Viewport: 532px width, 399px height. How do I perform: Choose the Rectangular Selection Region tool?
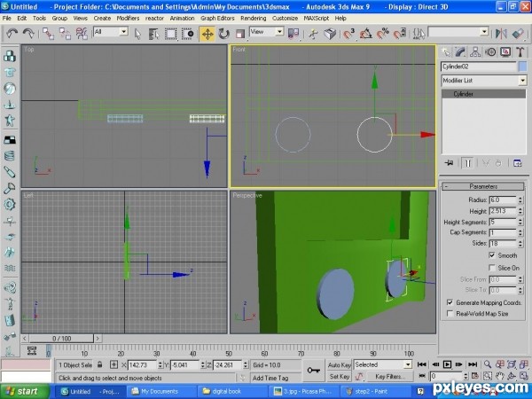pyautogui.click(x=170, y=34)
